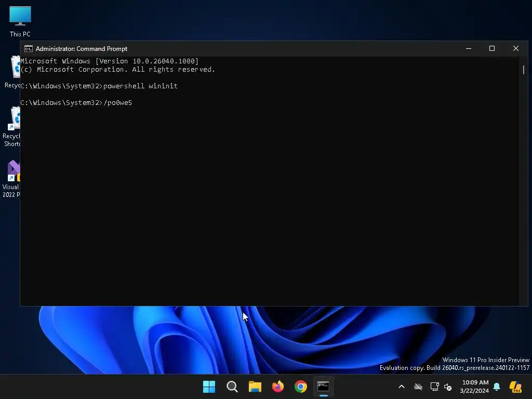Select the Recycle Bin shortcut icon
Viewport: 532px width, 399px height.
(11, 126)
